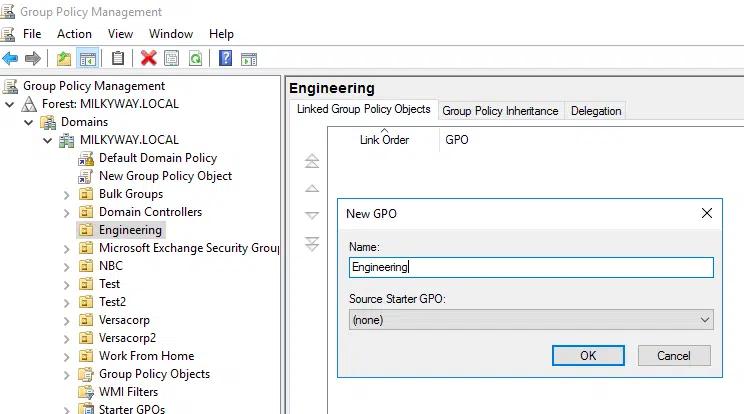Click the red X Delete toolbar icon
This screenshot has height=414, width=744.
pos(149,58)
